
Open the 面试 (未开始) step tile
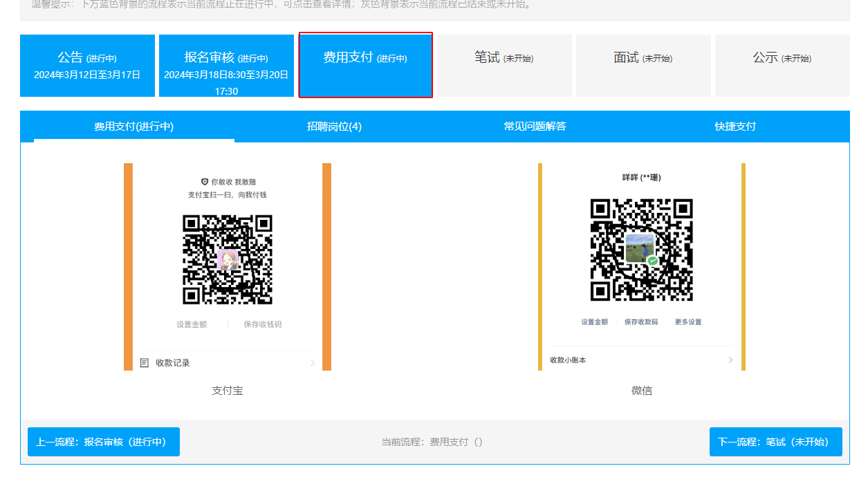click(x=643, y=66)
